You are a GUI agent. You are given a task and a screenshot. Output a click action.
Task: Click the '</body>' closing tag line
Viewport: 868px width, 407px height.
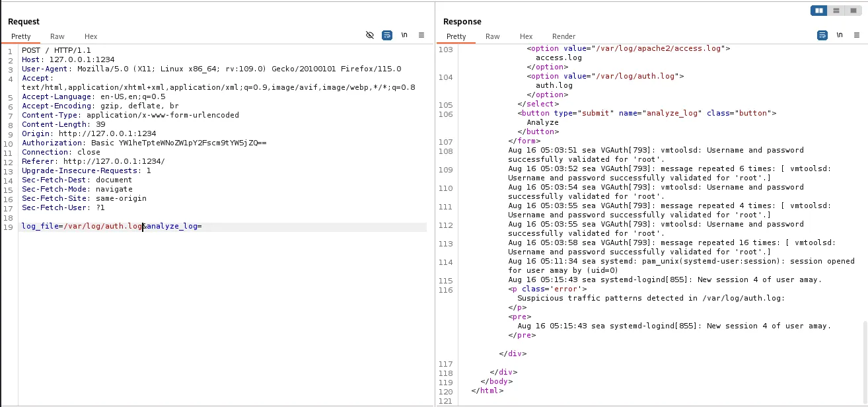496,381
